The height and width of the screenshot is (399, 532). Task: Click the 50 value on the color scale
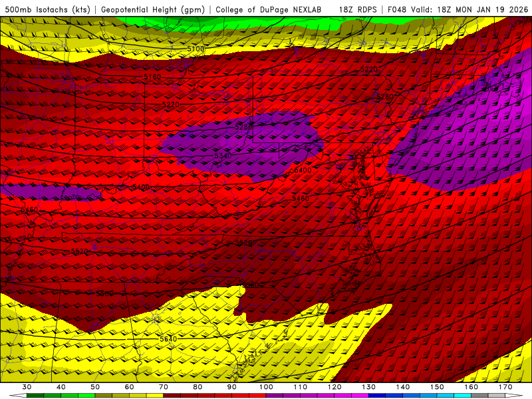point(95,387)
